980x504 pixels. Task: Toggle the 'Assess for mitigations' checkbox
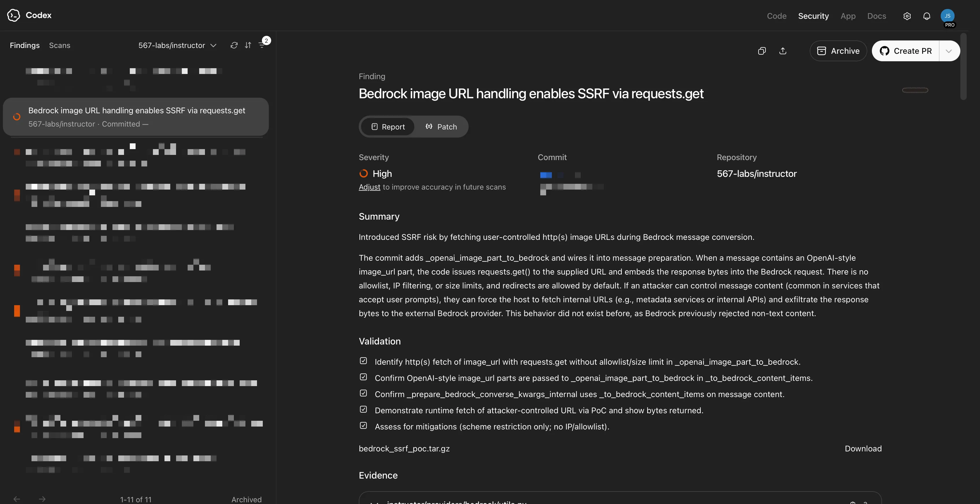(363, 426)
